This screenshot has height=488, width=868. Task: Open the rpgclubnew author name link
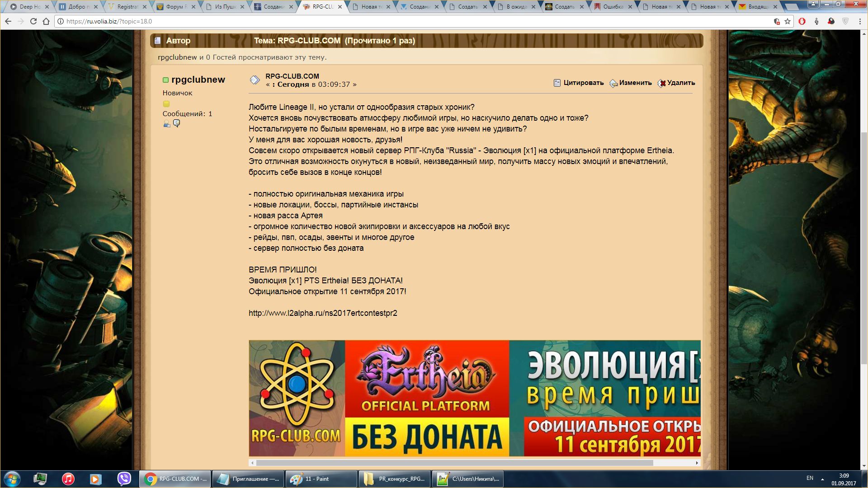point(198,80)
